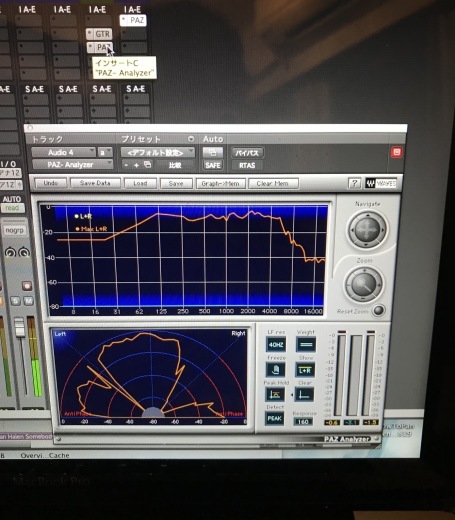Open the lower I/O output path selector

tap(11, 184)
